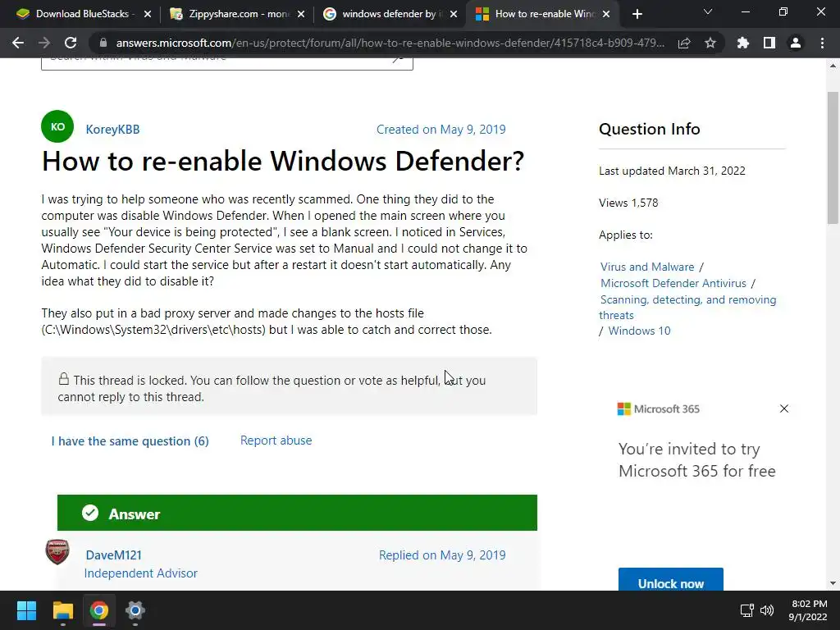Close the windows defender Google tab
Image resolution: width=840 pixels, height=630 pixels.
[454, 14]
